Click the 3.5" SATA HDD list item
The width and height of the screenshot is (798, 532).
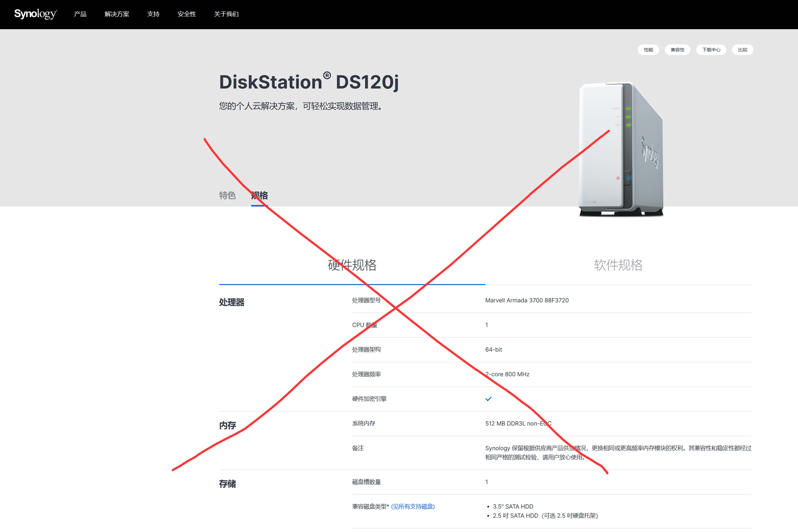click(x=513, y=506)
